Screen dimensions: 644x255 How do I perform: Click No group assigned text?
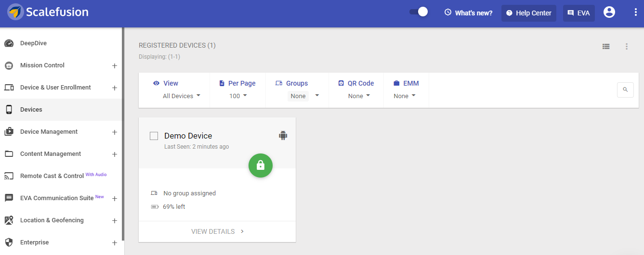tap(189, 193)
